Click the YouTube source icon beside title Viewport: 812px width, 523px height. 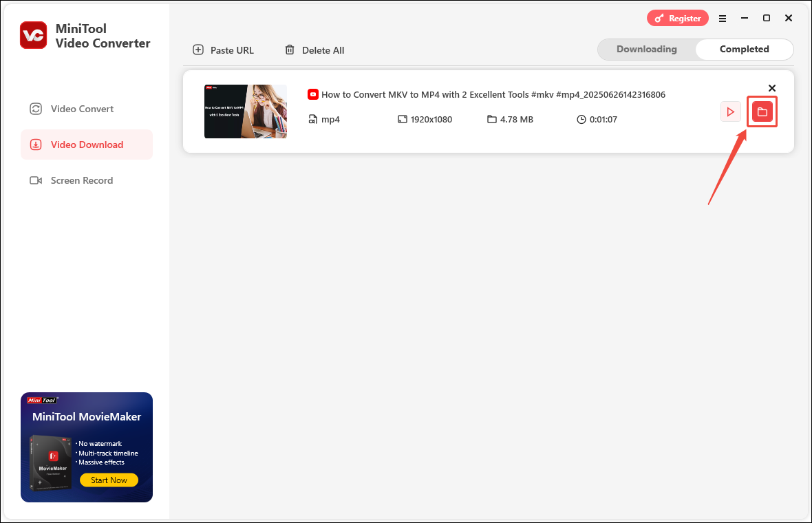coord(313,94)
